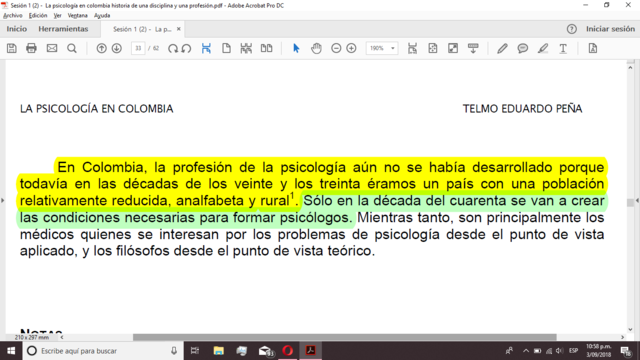Rotate page clockwise
Image resolution: width=640 pixels, height=360 pixels.
pos(173,48)
